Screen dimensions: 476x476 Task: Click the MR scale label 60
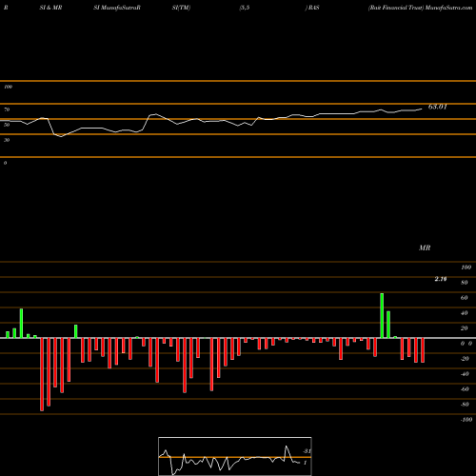pyautogui.click(x=464, y=298)
